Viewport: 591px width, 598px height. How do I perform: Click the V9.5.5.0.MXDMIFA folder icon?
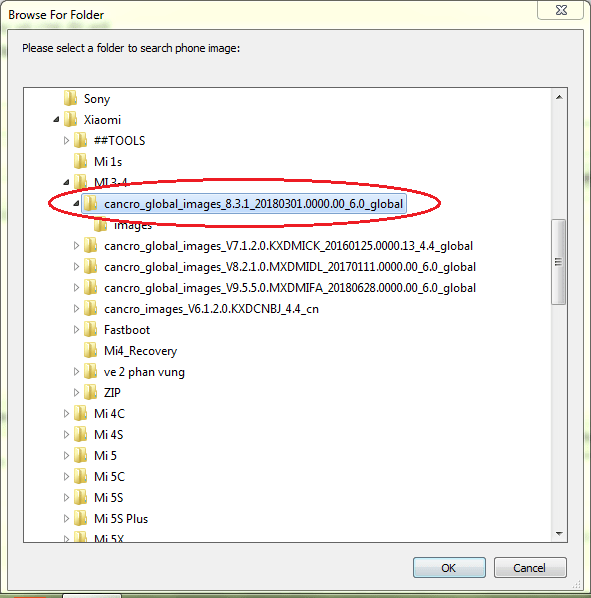tap(91, 288)
